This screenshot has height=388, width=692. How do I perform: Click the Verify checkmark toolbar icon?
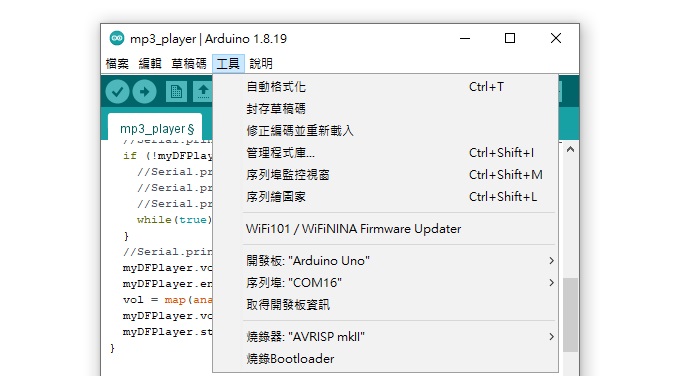point(117,92)
